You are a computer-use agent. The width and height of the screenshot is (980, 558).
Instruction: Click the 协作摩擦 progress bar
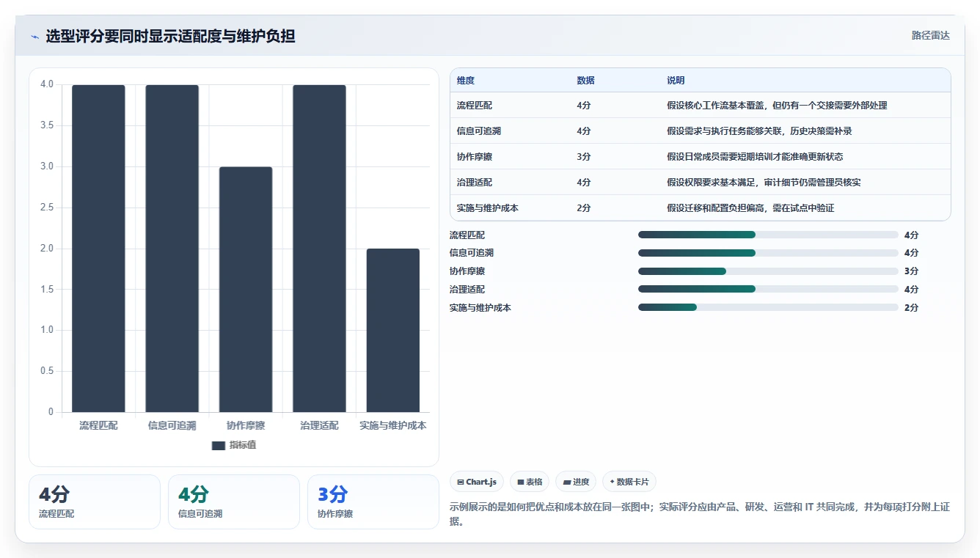point(768,271)
